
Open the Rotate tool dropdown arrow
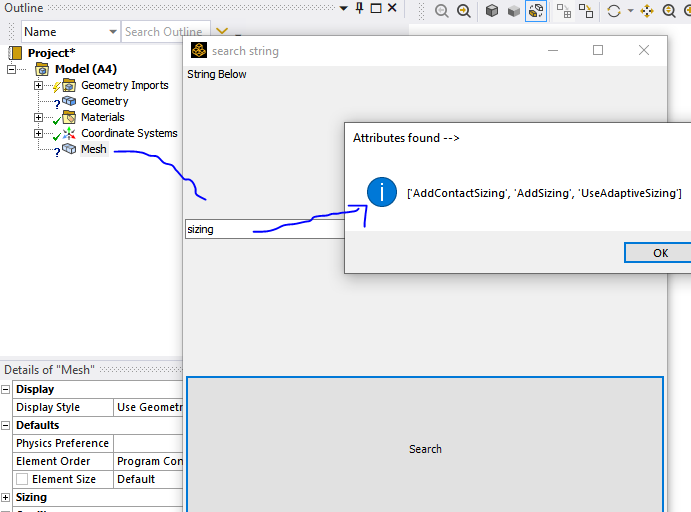[x=631, y=11]
